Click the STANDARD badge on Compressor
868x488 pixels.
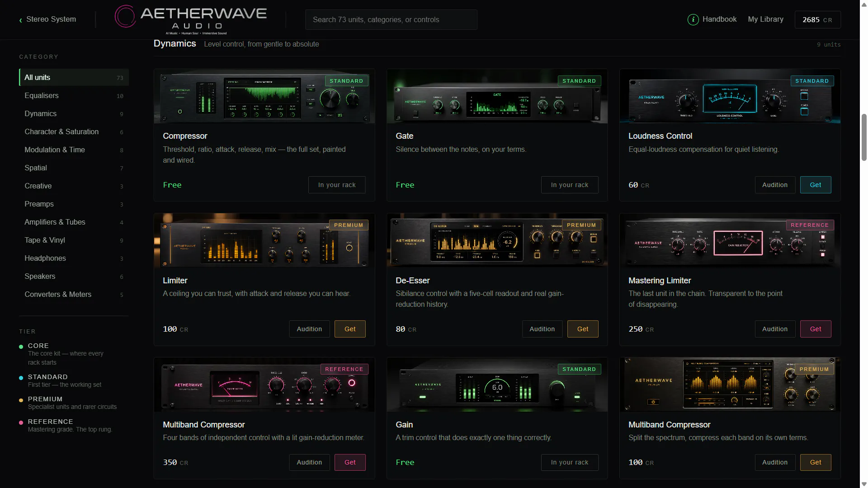(346, 81)
